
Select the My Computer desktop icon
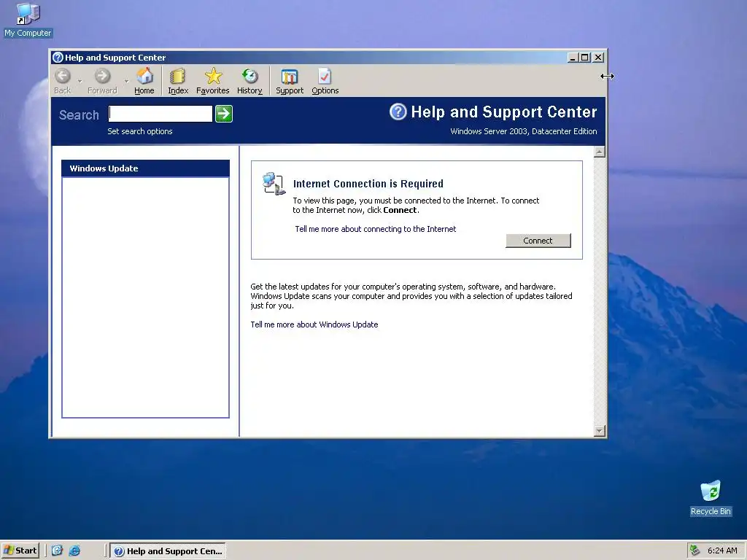[28, 20]
